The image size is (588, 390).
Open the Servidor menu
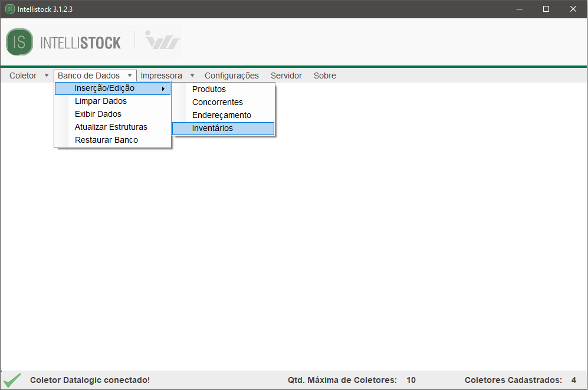click(x=286, y=76)
